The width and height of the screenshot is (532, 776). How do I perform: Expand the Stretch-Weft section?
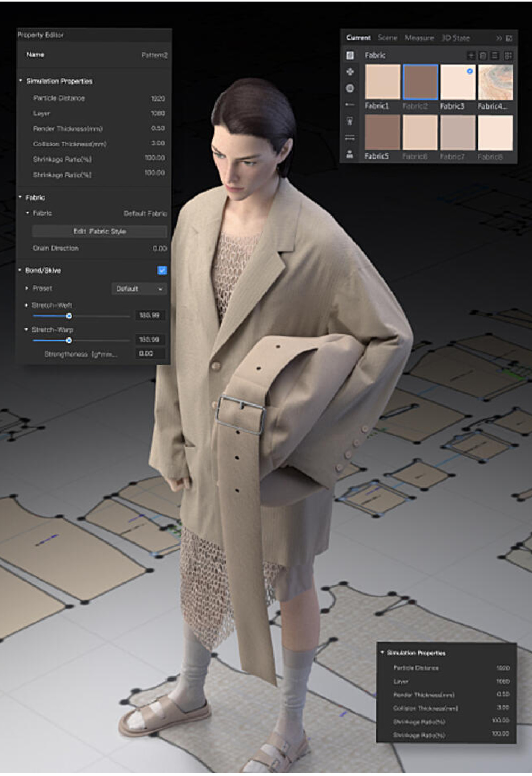pos(27,306)
